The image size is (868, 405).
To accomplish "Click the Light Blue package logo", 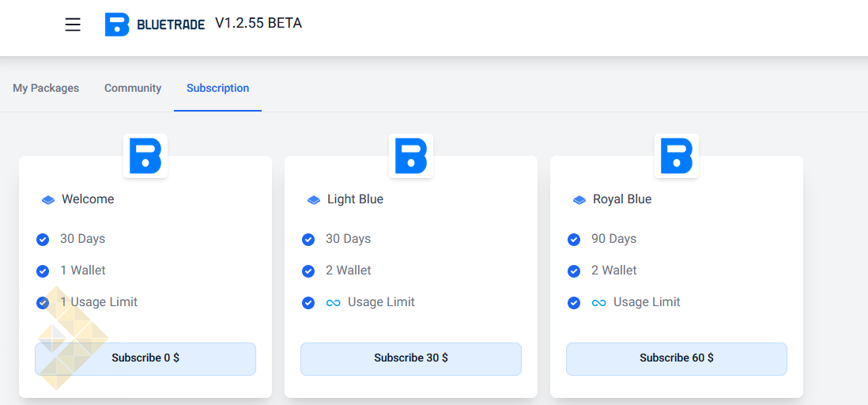I will 411,156.
